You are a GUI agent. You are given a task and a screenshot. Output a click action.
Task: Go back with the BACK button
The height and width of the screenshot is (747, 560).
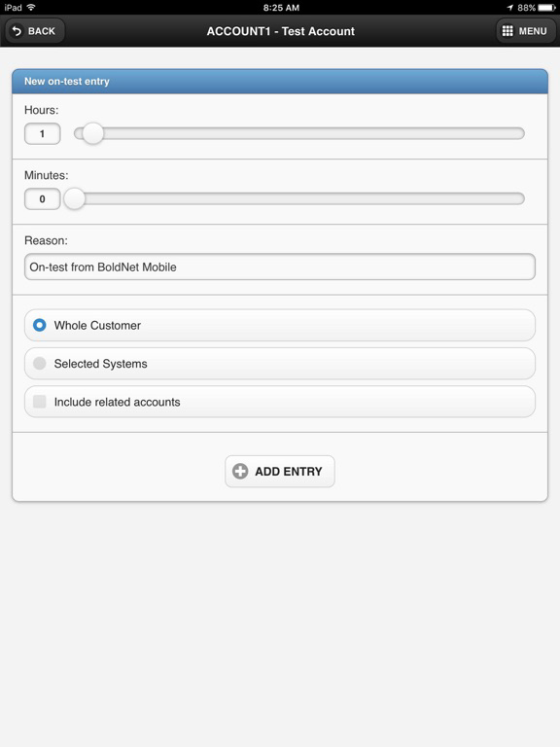click(35, 31)
